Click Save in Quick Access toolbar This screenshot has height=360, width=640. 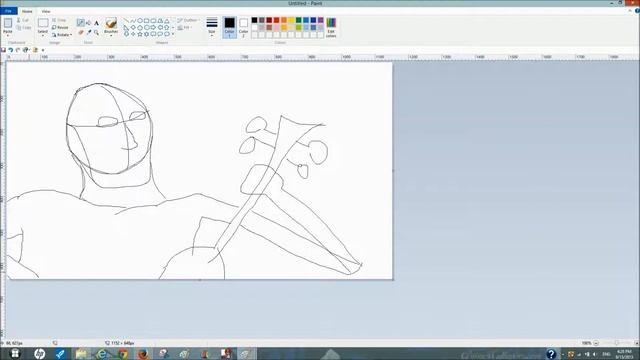point(3,50)
